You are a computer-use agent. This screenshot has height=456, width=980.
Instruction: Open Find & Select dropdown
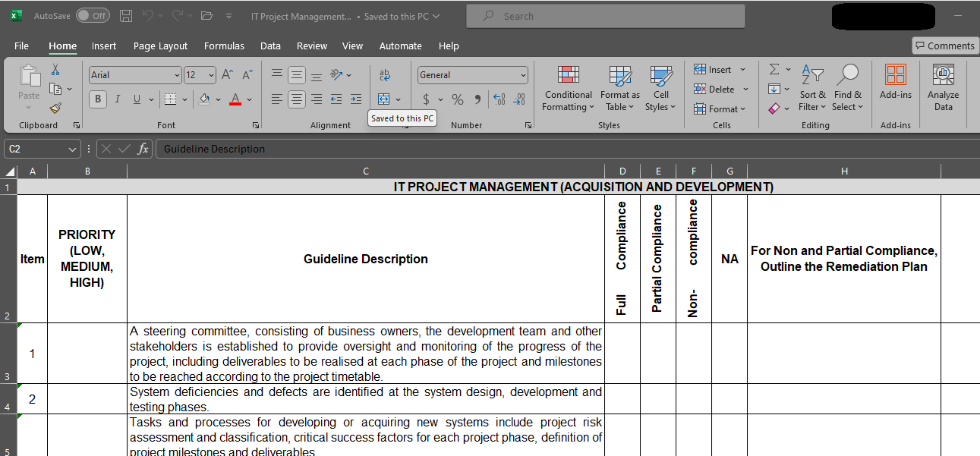[847, 87]
